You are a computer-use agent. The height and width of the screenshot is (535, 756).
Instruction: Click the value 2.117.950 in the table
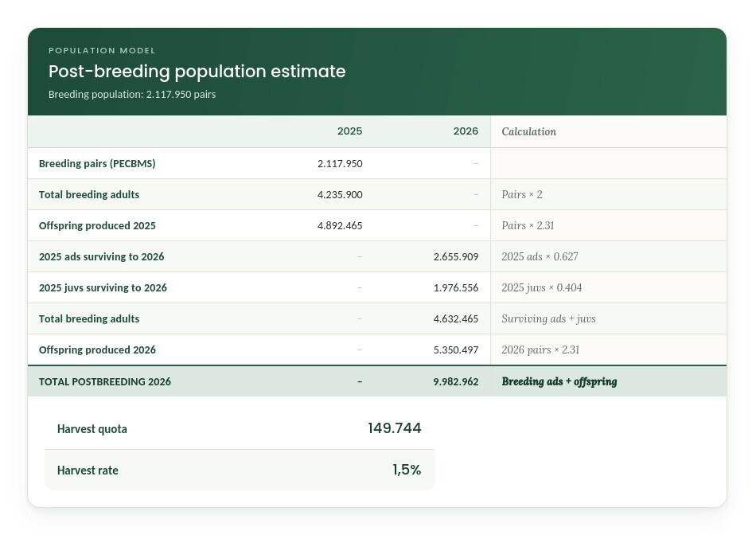340,164
